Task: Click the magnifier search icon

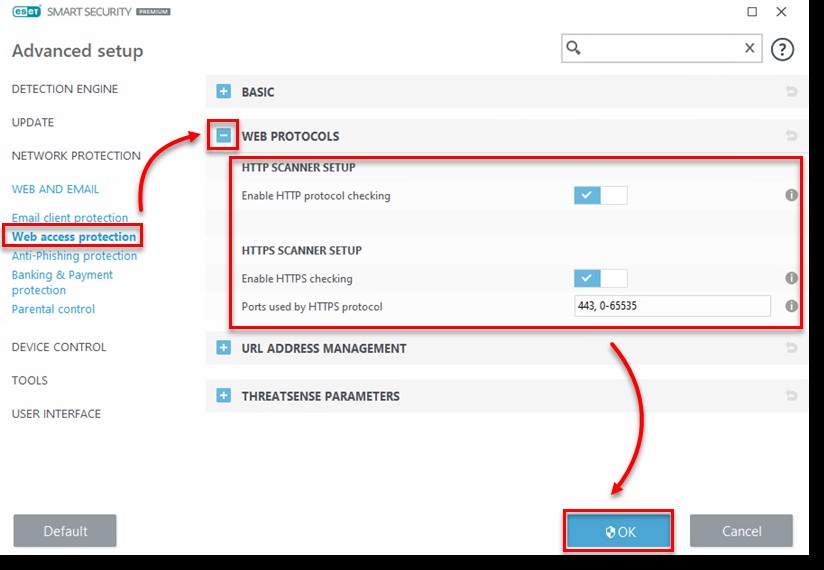Action: pyautogui.click(x=573, y=48)
